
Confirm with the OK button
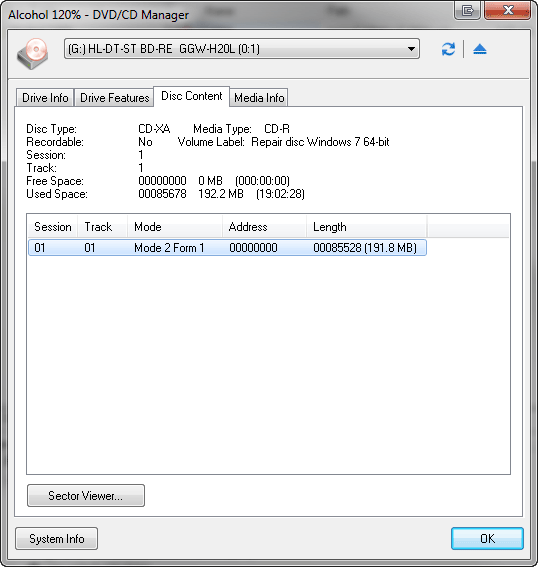coord(487,539)
